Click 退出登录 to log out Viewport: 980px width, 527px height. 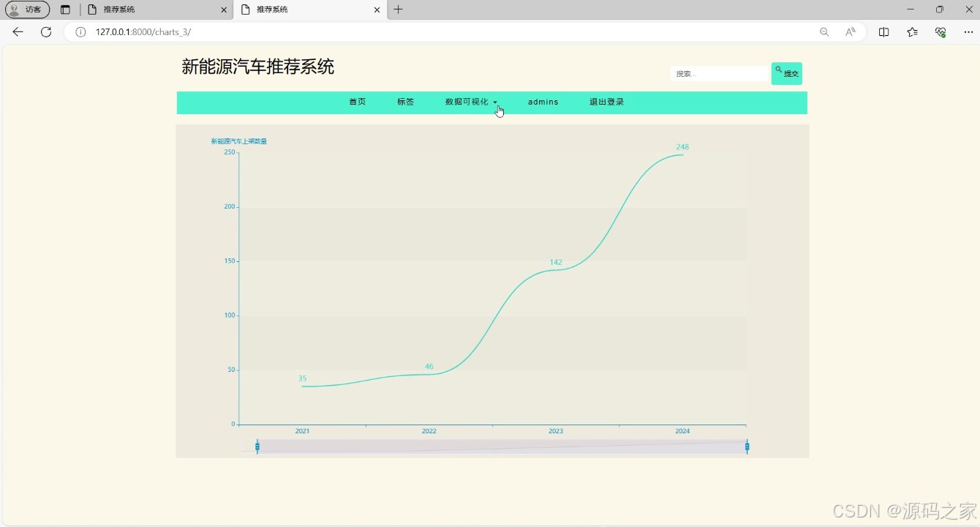coord(607,102)
